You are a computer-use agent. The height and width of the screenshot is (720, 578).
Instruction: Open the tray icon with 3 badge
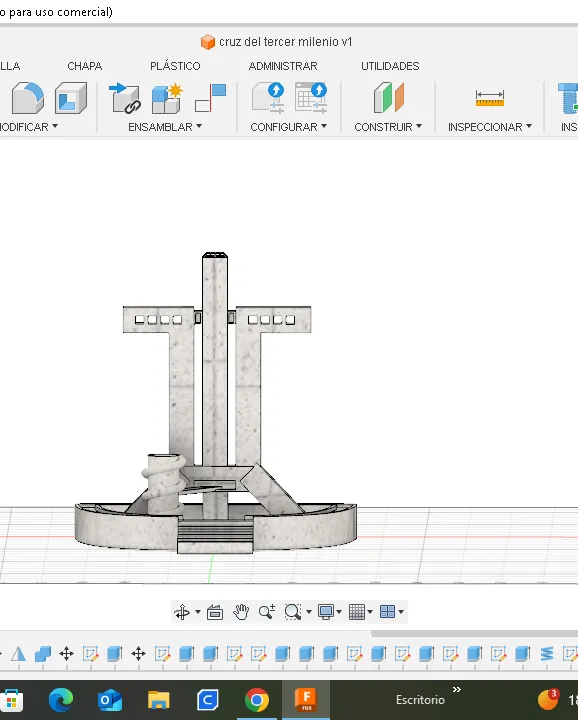tap(548, 700)
